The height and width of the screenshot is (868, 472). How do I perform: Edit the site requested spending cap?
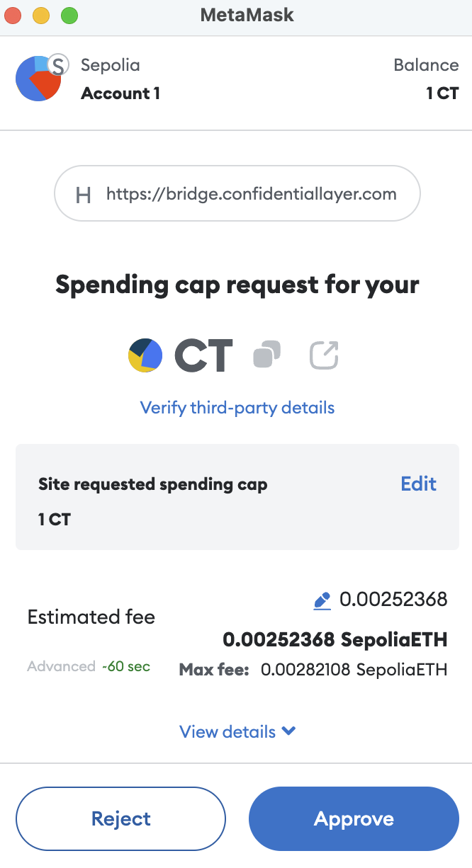(x=418, y=484)
